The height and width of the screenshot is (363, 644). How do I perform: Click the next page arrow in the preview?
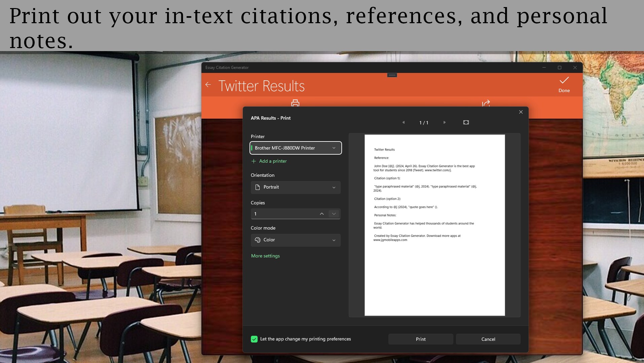444,122
